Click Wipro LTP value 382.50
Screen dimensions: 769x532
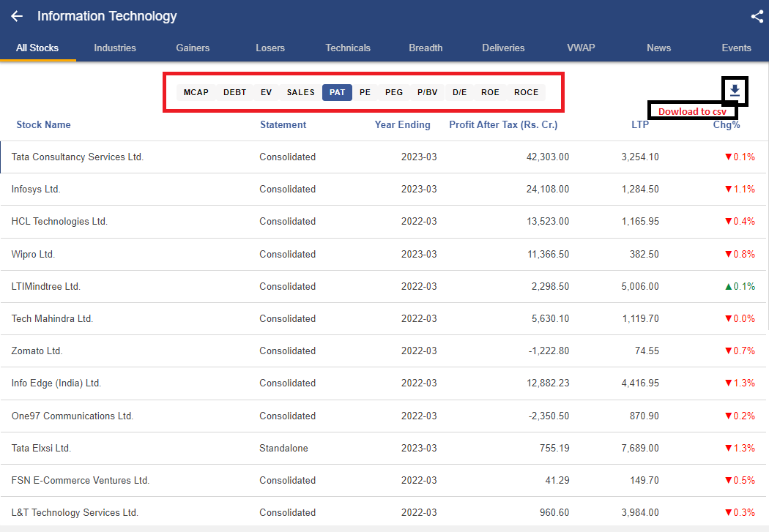[x=644, y=254]
